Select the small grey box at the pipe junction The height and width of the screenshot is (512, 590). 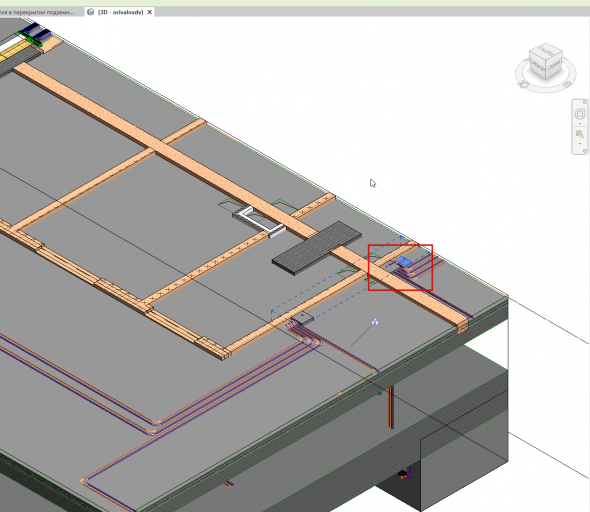(303, 318)
